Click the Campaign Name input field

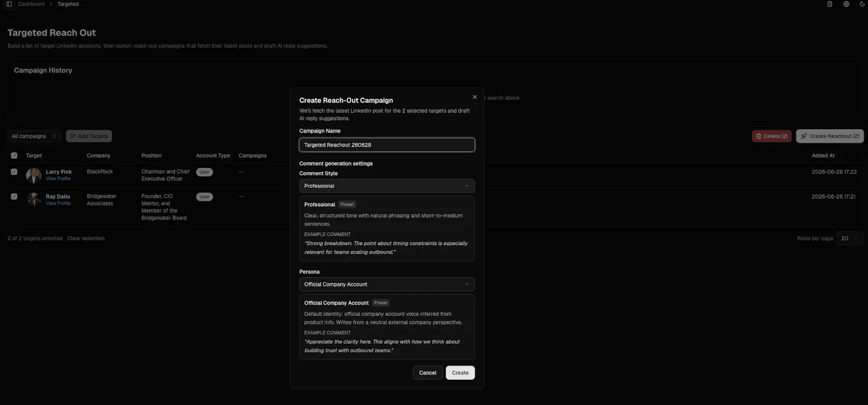[x=387, y=145]
